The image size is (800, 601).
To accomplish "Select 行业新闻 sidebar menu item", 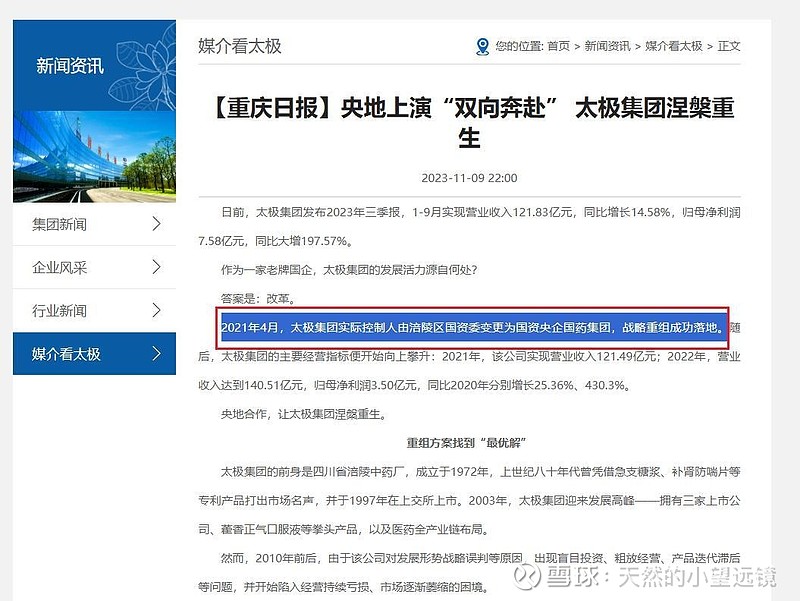I will coord(94,311).
